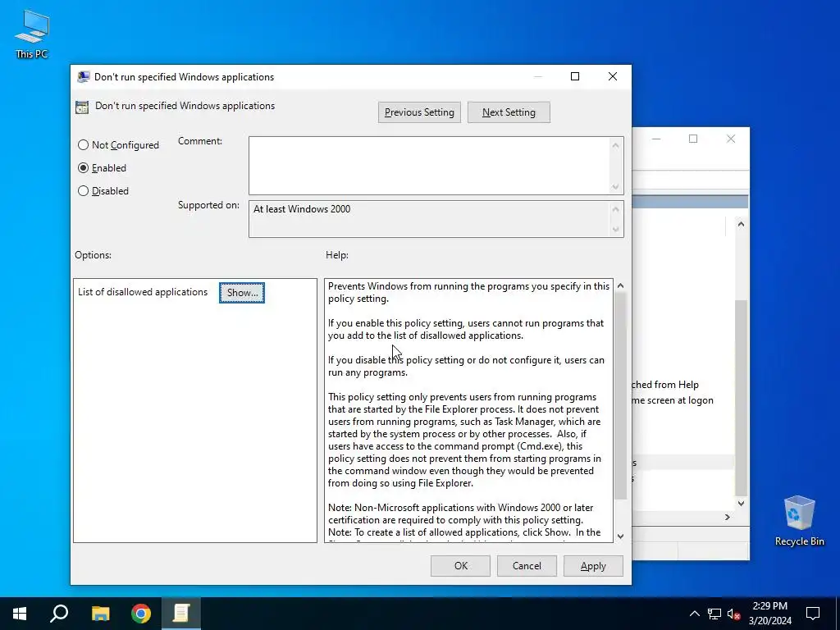840x630 pixels.
Task: Select the Not Configured radio option
Action: pyautogui.click(x=118, y=145)
